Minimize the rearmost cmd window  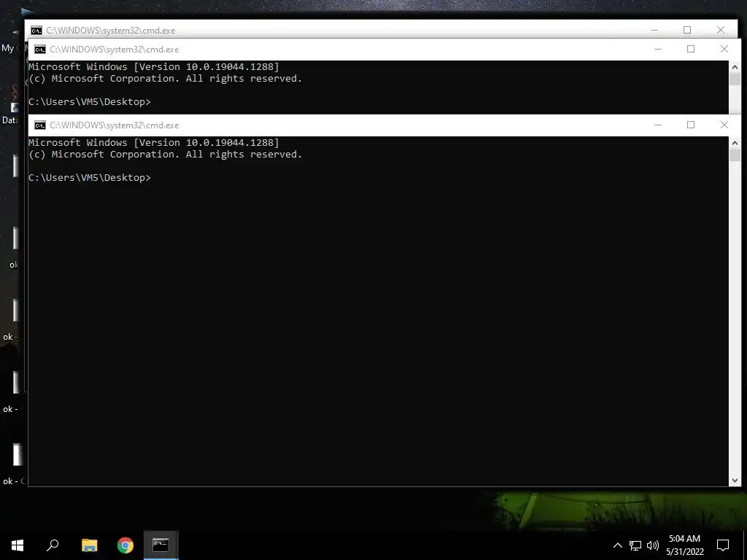[x=654, y=30]
